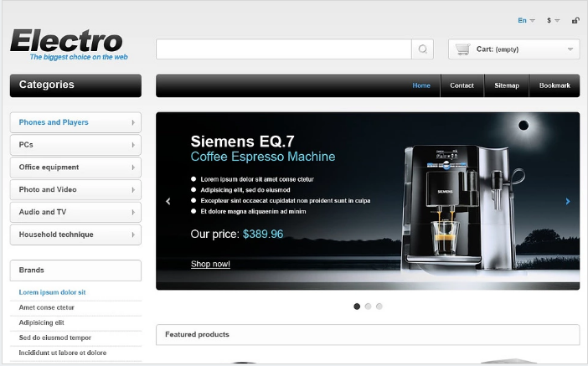Viewport: 588px width, 366px height.
Task: Open the En language dropdown
Action: pyautogui.click(x=526, y=20)
